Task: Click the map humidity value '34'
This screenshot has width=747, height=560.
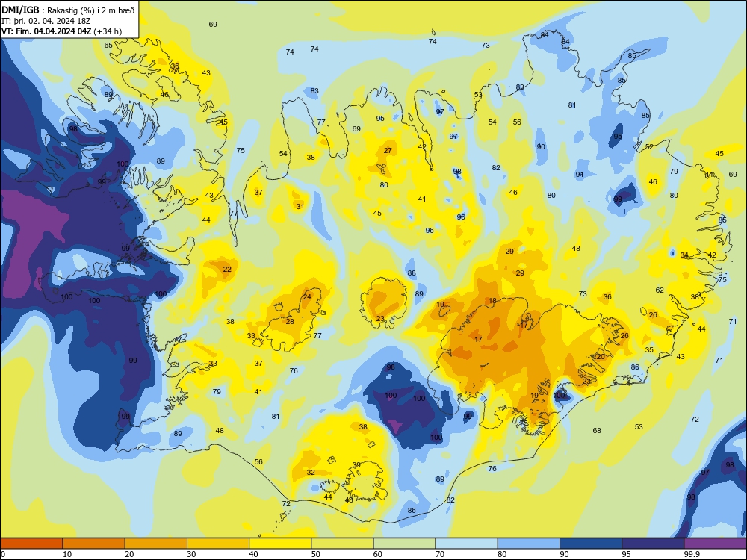Action: (x=684, y=255)
